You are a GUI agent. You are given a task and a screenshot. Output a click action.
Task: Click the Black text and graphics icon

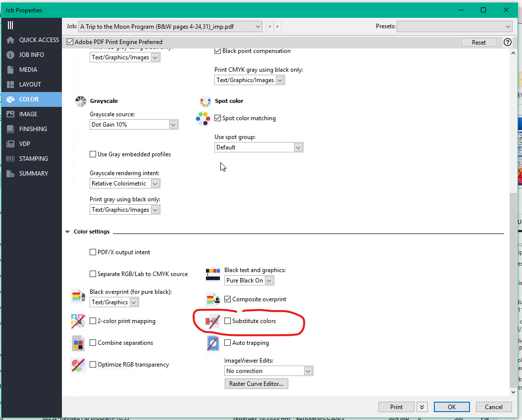pos(213,275)
